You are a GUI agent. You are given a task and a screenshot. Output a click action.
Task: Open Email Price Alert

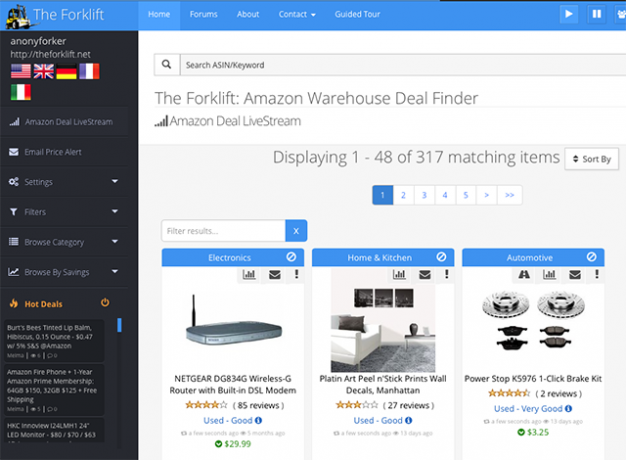point(64,152)
